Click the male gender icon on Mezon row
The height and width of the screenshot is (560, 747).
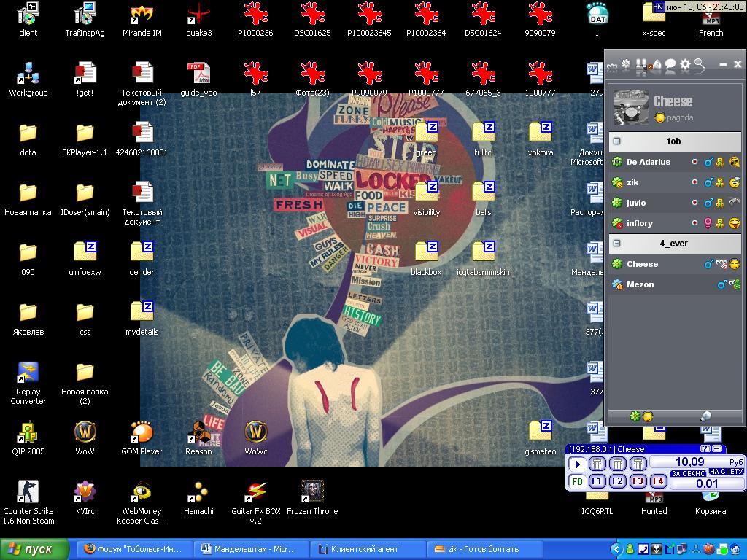click(x=721, y=285)
